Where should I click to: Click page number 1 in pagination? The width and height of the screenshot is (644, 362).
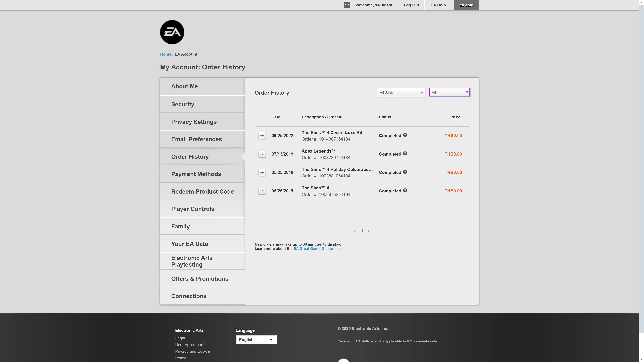tap(362, 231)
